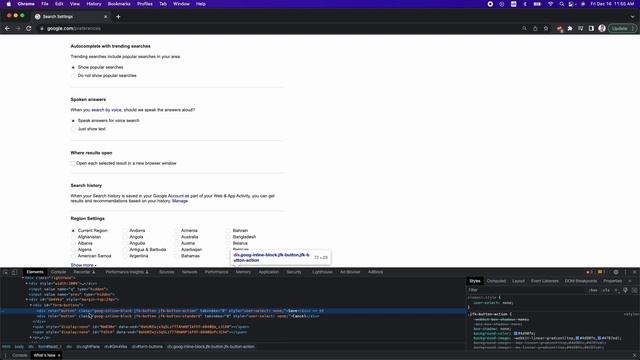Expand region list with Show more
Image resolution: width=640 pixels, height=360 pixels.
coord(83,265)
